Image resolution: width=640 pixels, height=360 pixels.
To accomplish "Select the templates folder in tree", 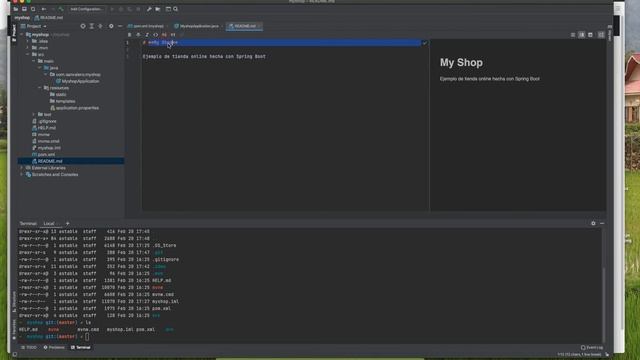I will pos(62,101).
